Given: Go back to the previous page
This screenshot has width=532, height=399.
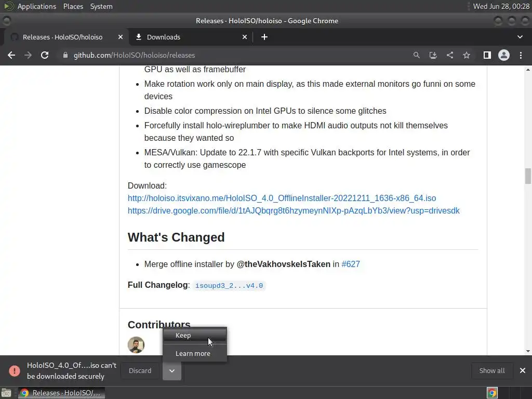Looking at the screenshot, I should [x=11, y=55].
